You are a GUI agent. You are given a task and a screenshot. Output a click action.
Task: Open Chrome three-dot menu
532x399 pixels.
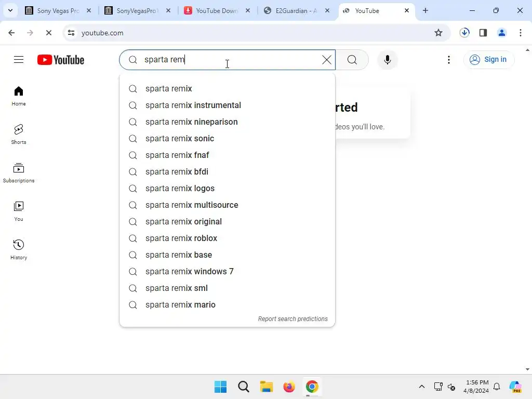[x=521, y=33]
